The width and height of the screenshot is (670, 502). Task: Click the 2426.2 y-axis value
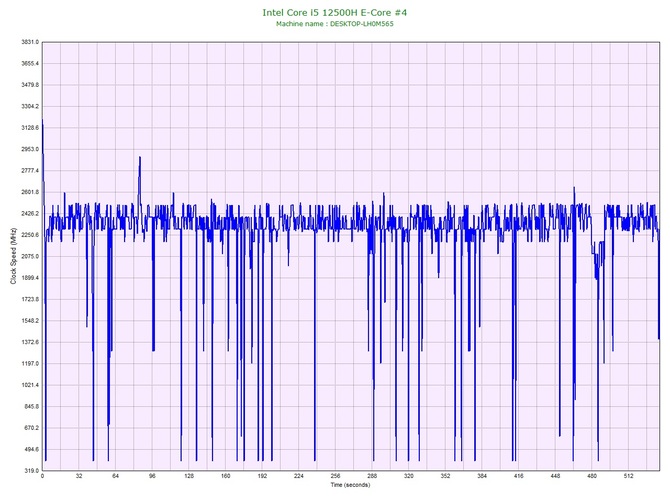pyautogui.click(x=30, y=213)
